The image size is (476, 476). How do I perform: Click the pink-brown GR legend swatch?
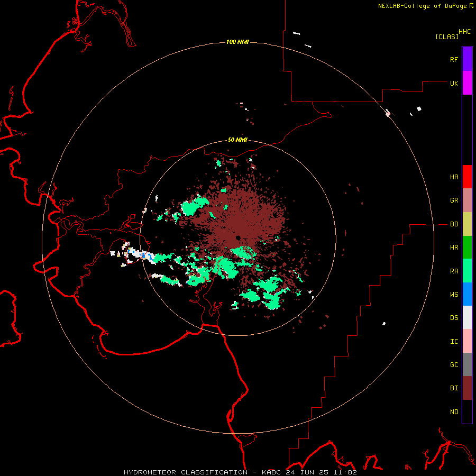pyautogui.click(x=467, y=200)
